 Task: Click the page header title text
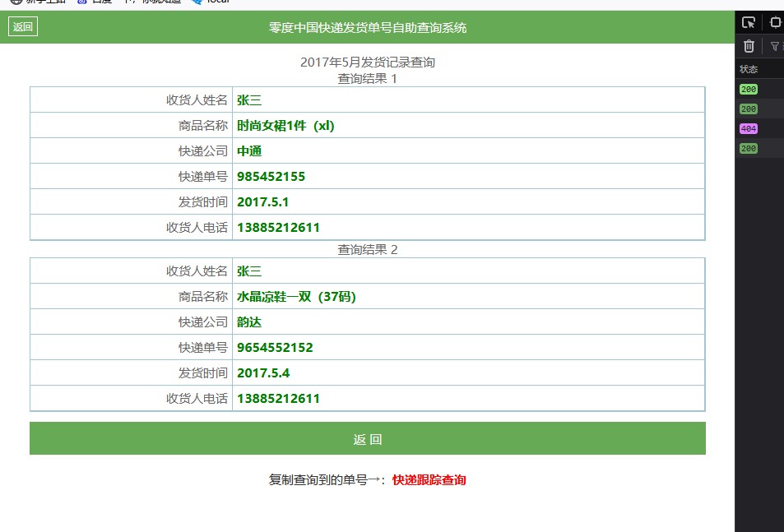[368, 27]
